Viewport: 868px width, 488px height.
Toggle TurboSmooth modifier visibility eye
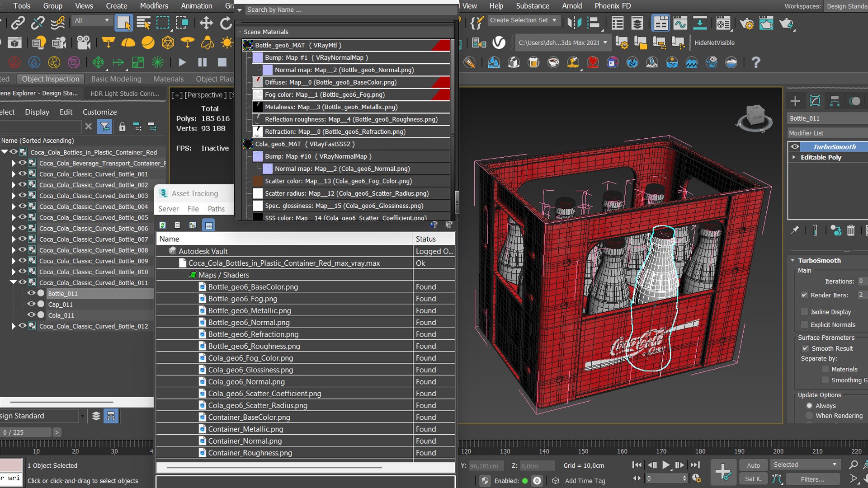pyautogui.click(x=795, y=147)
